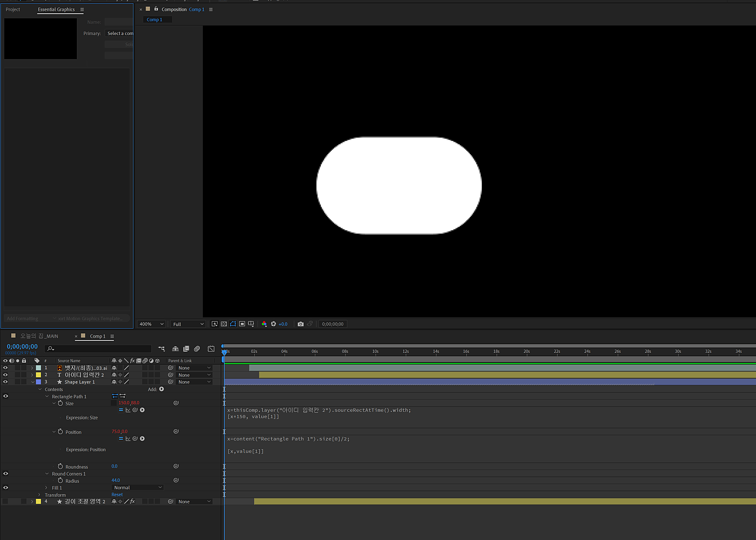Open the 400% magnification dropdown
The height and width of the screenshot is (540, 756).
(x=150, y=324)
